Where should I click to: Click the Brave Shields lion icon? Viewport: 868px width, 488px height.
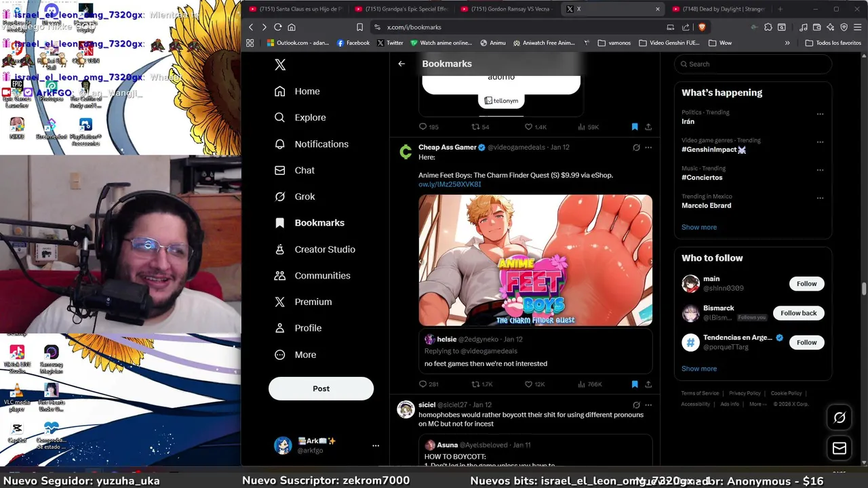click(701, 27)
